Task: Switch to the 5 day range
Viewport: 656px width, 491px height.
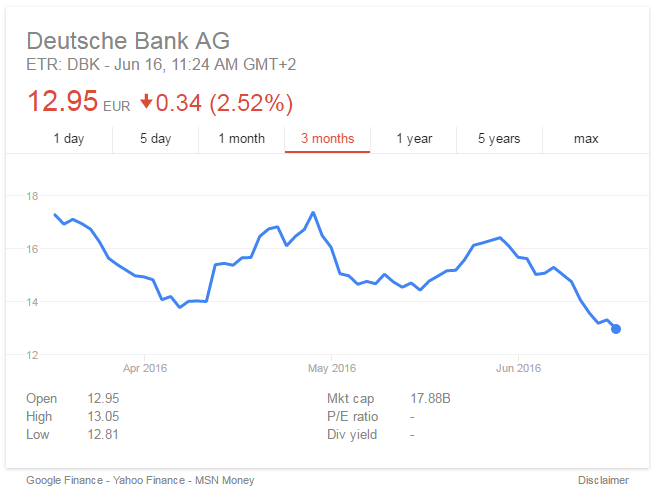Action: (155, 139)
